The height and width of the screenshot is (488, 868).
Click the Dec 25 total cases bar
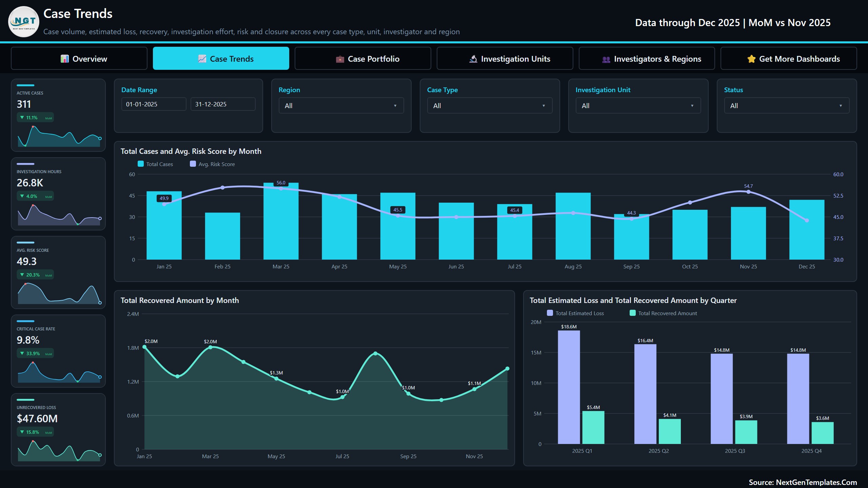pos(807,230)
